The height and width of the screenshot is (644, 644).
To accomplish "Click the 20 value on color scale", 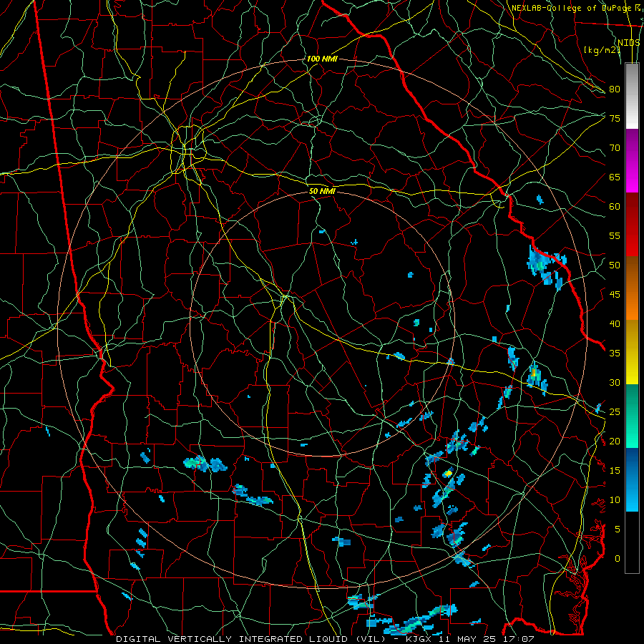I will point(615,441).
